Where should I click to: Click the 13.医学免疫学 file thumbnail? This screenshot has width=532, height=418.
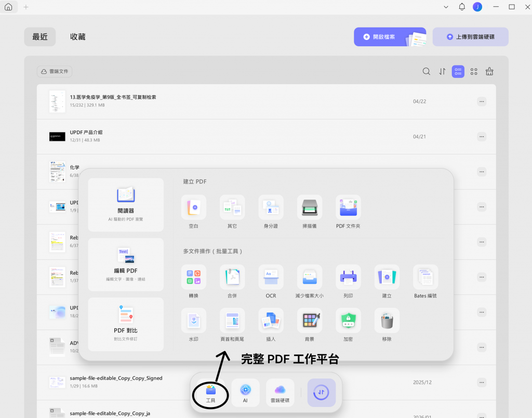(57, 101)
